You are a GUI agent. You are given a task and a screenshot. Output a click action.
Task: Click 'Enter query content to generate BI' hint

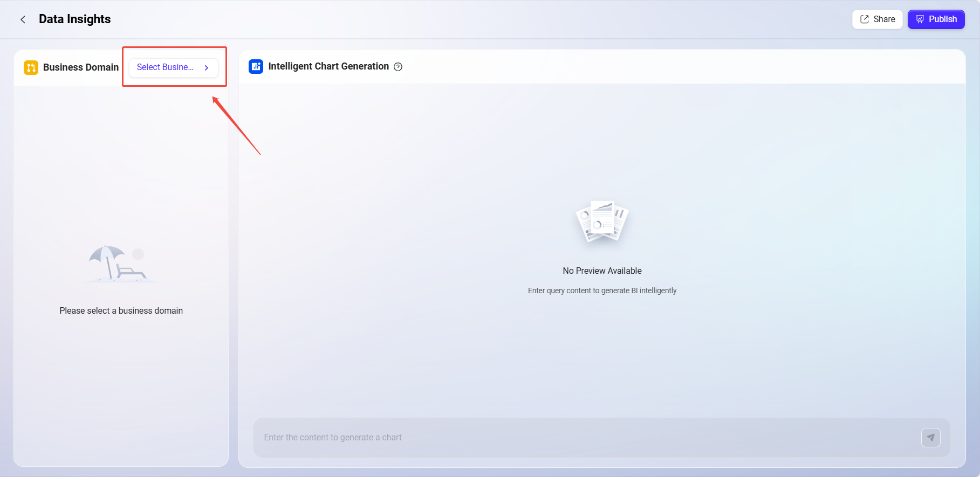pos(602,291)
